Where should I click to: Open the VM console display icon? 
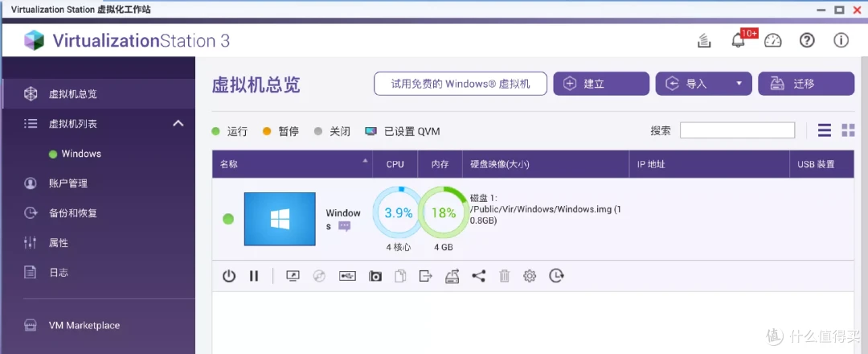293,276
